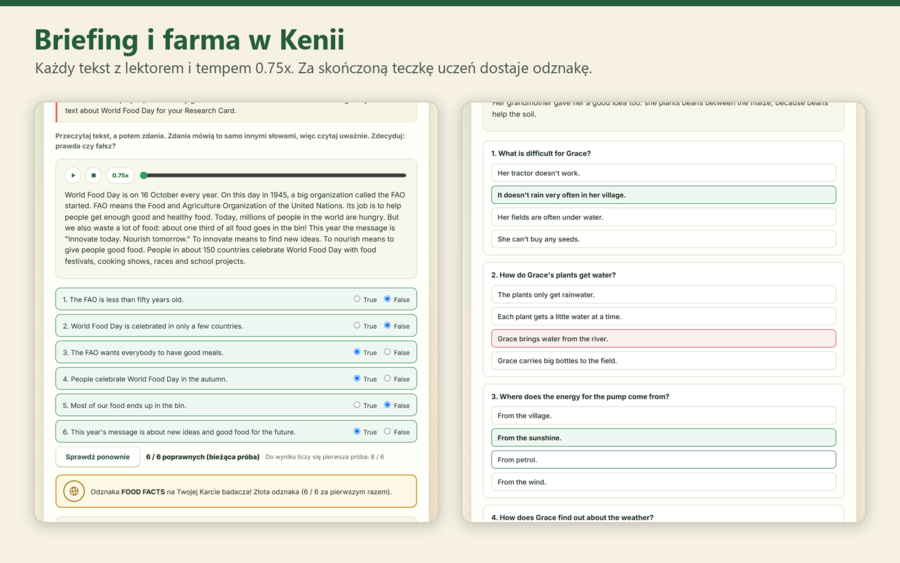Choose 'It doesn't rain very often in her village.'
Viewport: 900px width, 563px height.
point(663,195)
